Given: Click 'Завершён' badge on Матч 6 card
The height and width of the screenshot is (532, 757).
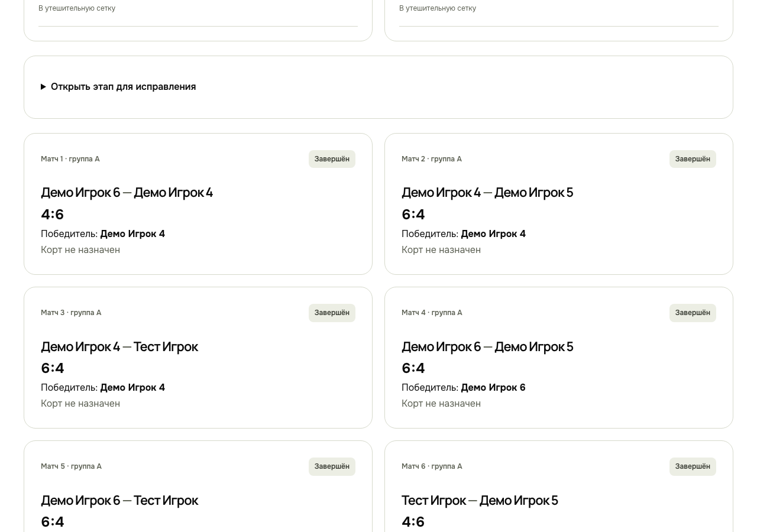Looking at the screenshot, I should (x=693, y=466).
